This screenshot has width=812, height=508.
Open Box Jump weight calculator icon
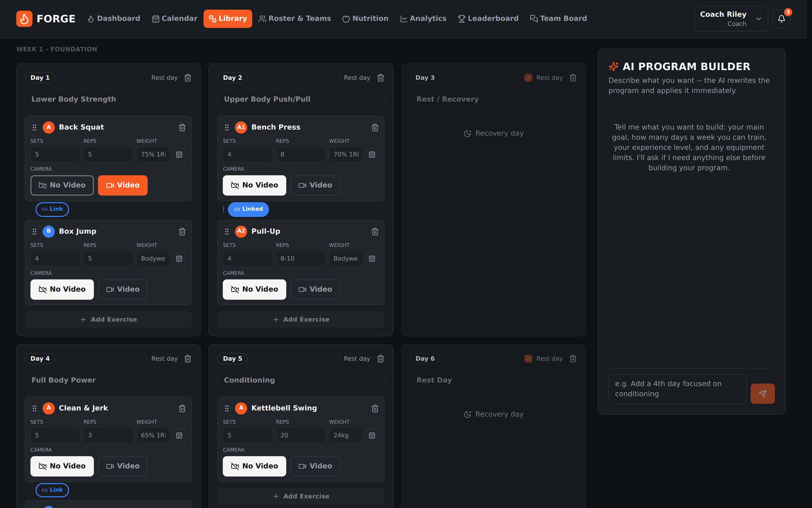pos(179,259)
